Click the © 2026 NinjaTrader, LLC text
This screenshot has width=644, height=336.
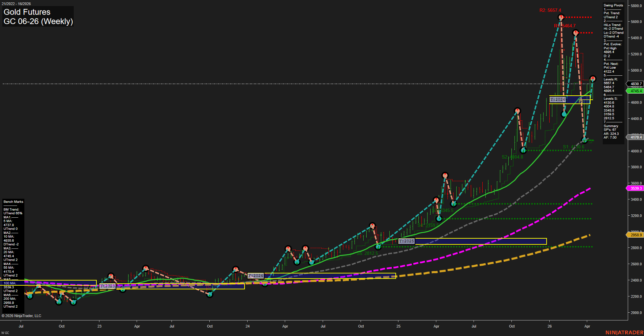tap(22, 315)
